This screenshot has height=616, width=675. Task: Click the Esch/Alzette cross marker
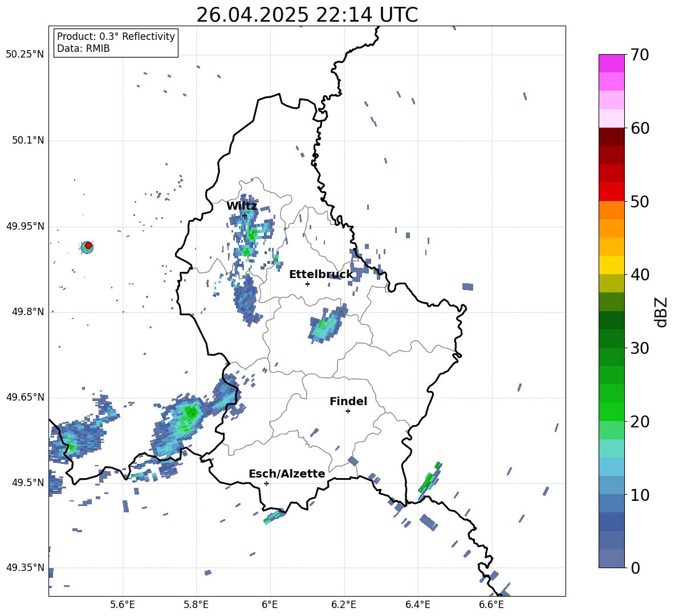pyautogui.click(x=266, y=483)
